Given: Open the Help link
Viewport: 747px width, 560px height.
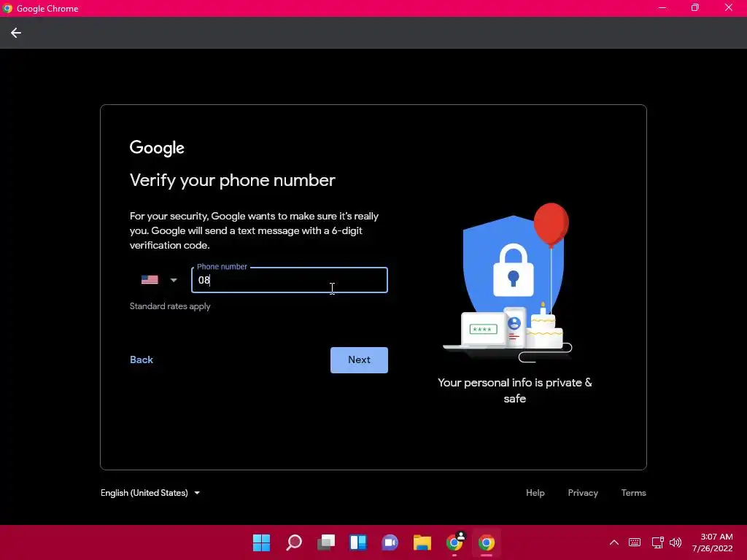Looking at the screenshot, I should (535, 493).
